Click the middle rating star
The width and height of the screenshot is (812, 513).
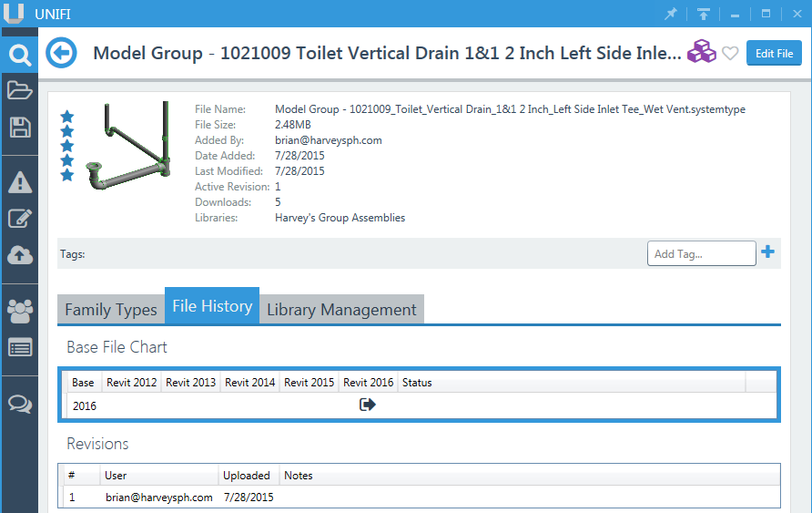click(x=66, y=146)
